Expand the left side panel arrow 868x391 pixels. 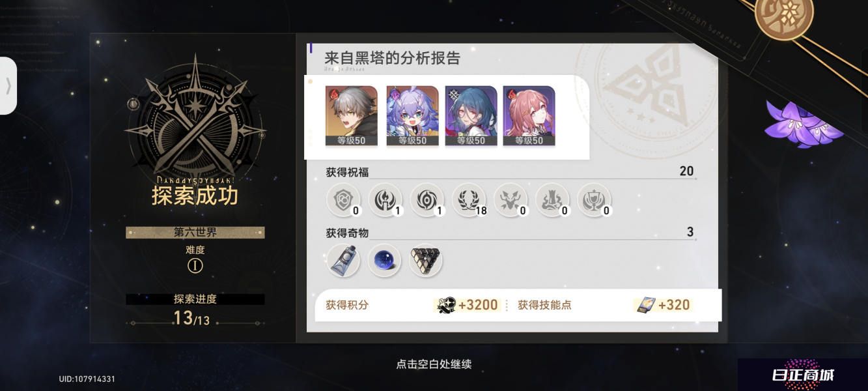(8, 86)
